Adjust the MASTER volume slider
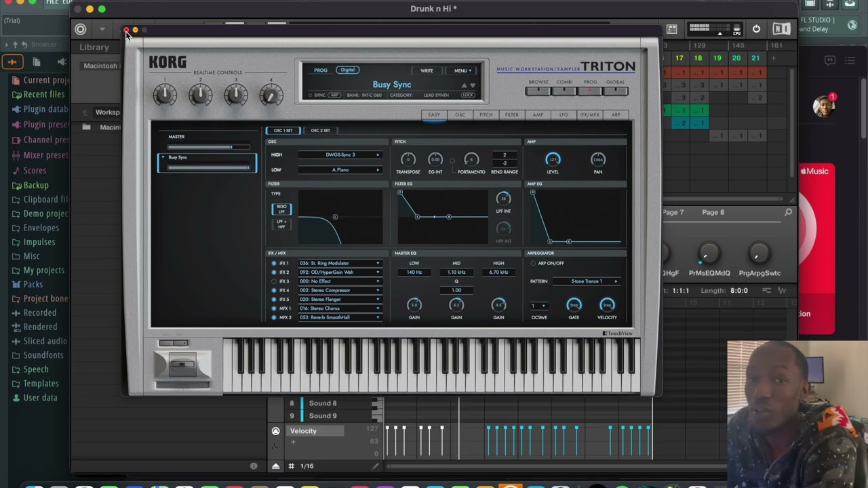This screenshot has height=488, width=868. click(209, 146)
